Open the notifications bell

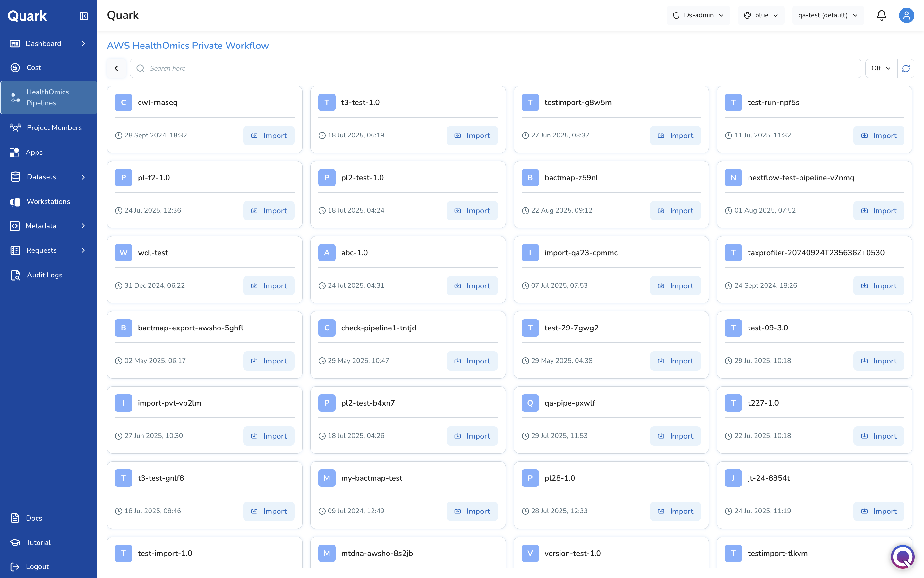tap(881, 15)
